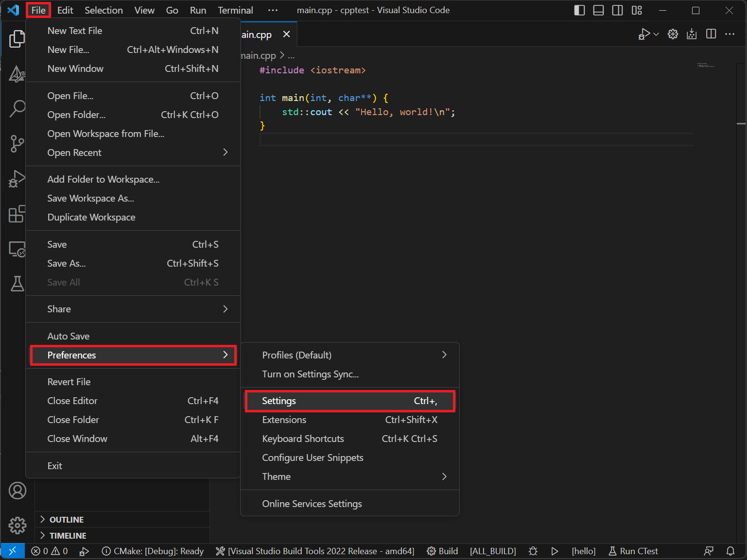
Task: Close the main.cpp editor tab
Action: (x=286, y=34)
